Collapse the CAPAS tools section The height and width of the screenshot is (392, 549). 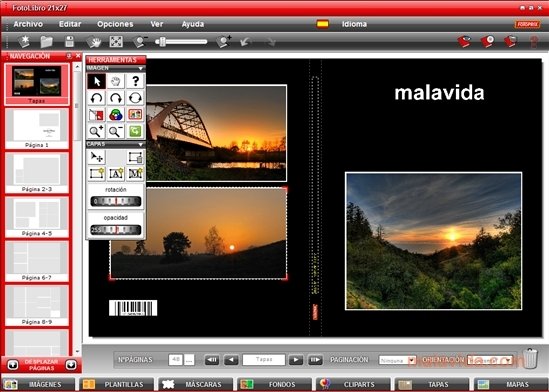141,145
